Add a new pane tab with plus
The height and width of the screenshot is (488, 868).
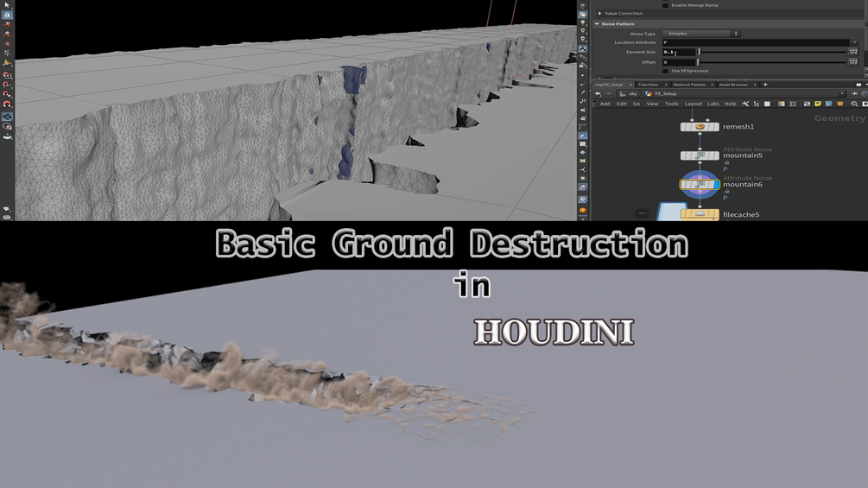(765, 85)
